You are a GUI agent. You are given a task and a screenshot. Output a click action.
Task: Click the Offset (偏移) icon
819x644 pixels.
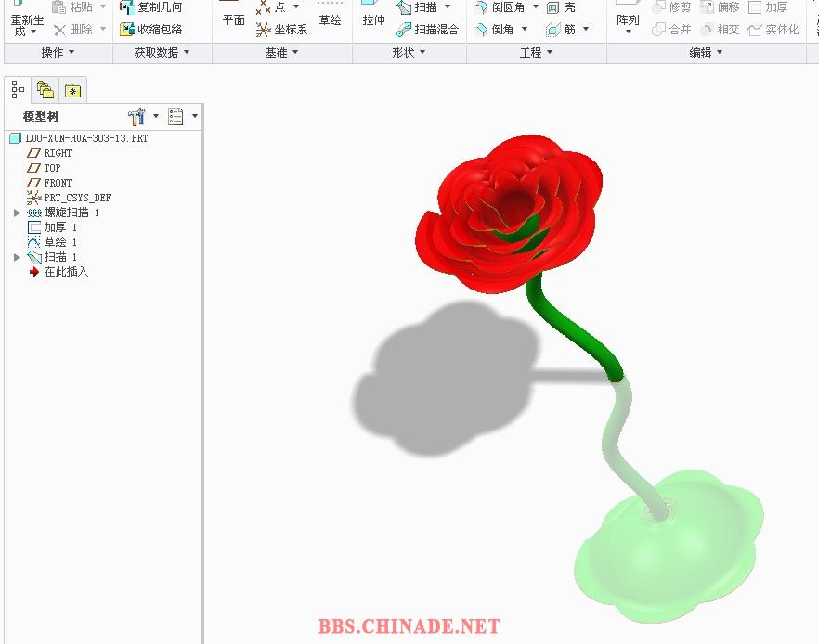[x=707, y=6]
